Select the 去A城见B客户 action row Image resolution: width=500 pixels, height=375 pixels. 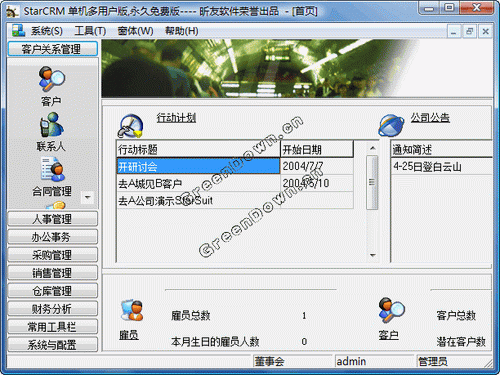tap(235, 183)
